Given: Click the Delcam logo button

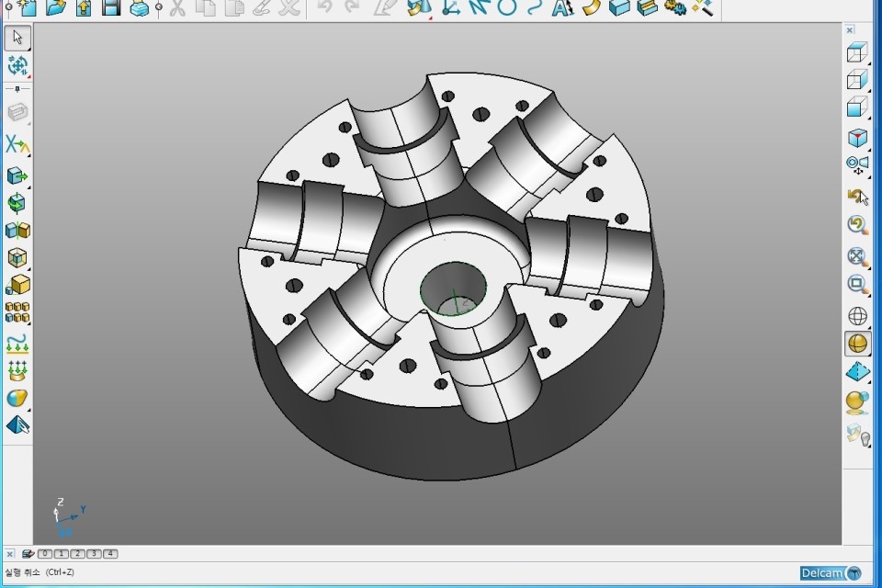Looking at the screenshot, I should click(x=831, y=573).
